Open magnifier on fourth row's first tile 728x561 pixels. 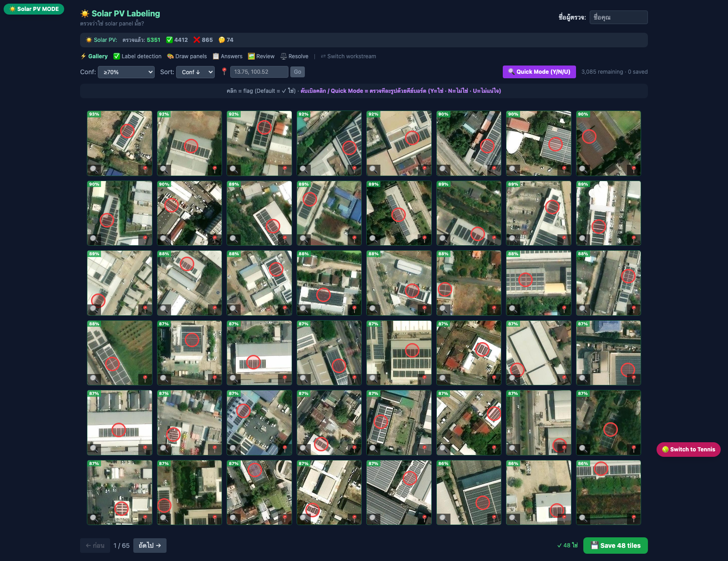click(94, 379)
